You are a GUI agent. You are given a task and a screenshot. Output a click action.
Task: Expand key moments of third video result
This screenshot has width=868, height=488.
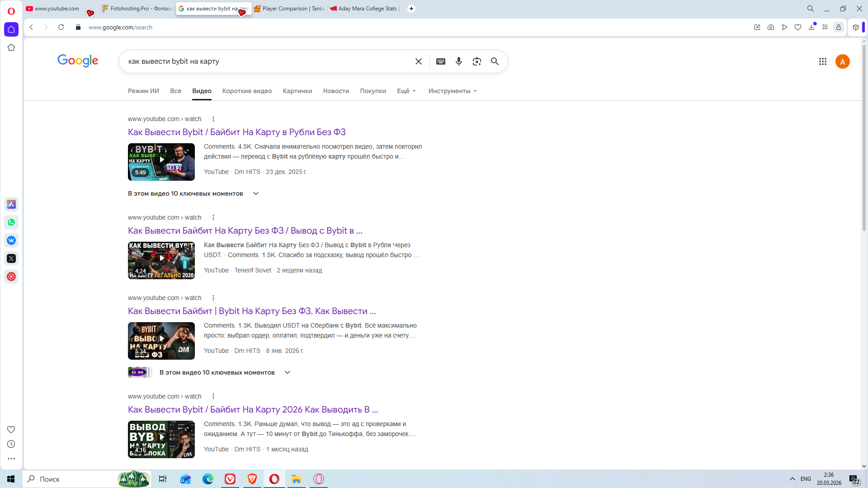tap(287, 372)
